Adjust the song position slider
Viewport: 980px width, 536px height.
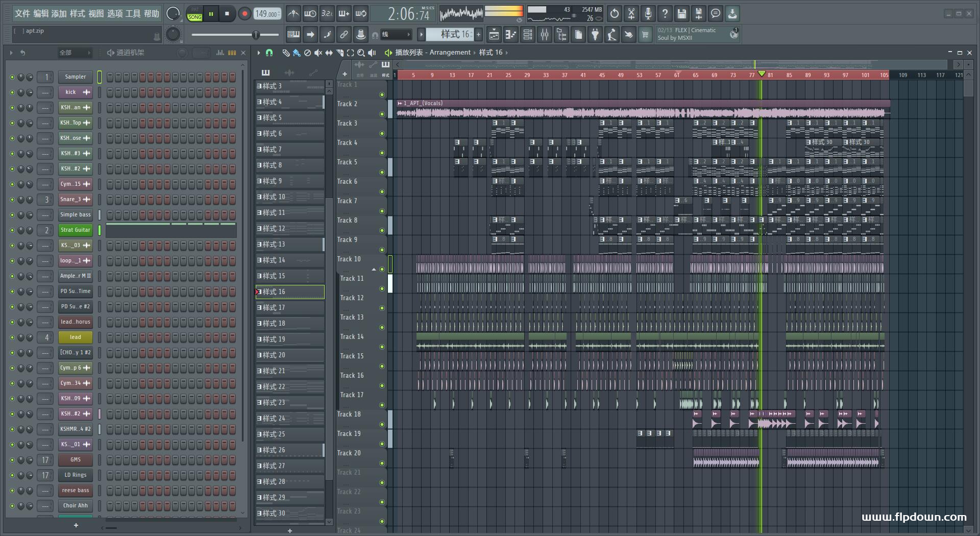[235, 35]
